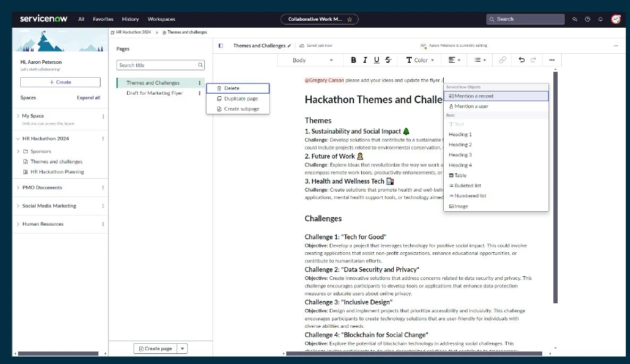Image resolution: width=630 pixels, height=364 pixels.
Task: Insert Image from slash menu
Action: tap(496, 206)
